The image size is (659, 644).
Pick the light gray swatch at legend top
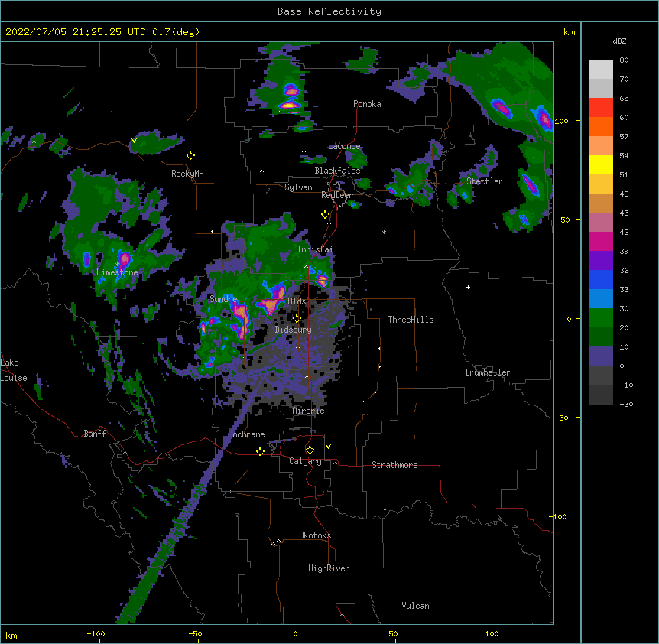(601, 70)
